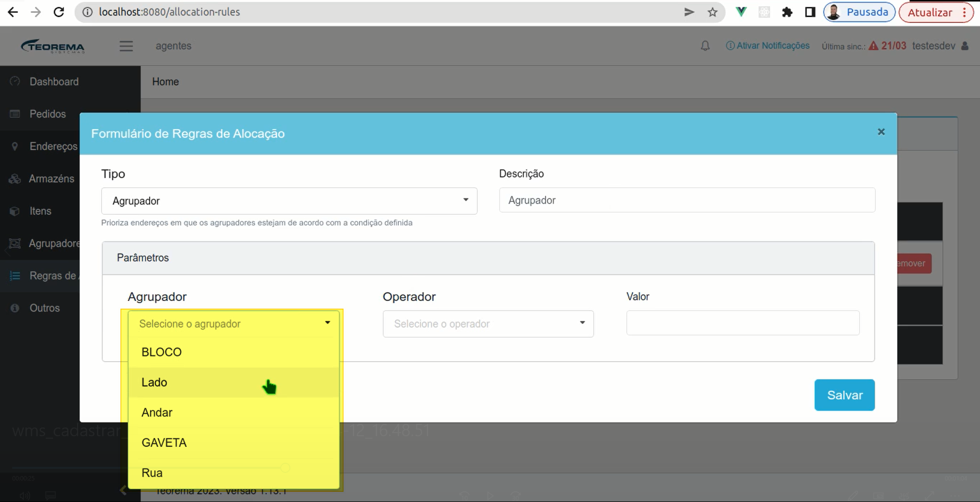The width and height of the screenshot is (980, 502).
Task: Collapse the Selecione o agrupador dropdown
Action: [x=234, y=324]
